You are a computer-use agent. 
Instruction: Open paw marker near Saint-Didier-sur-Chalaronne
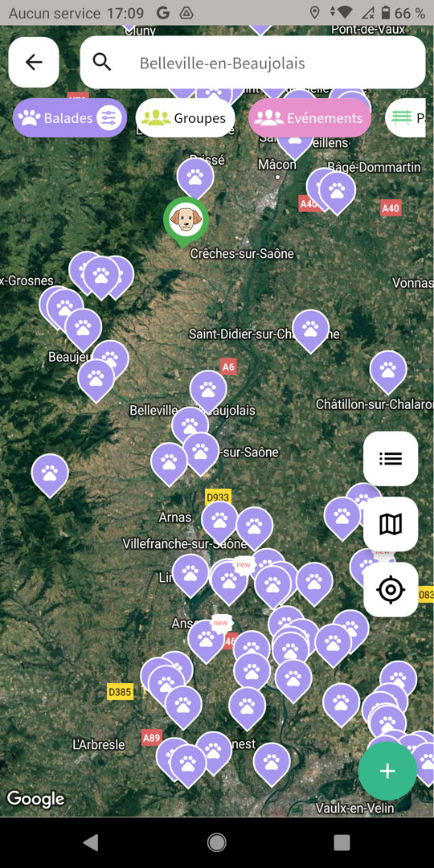click(x=310, y=330)
